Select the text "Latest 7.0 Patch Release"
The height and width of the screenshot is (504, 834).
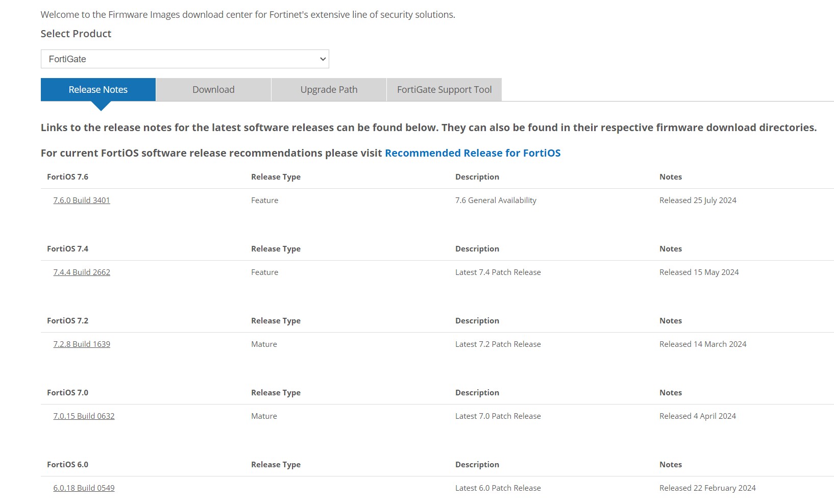coord(498,416)
